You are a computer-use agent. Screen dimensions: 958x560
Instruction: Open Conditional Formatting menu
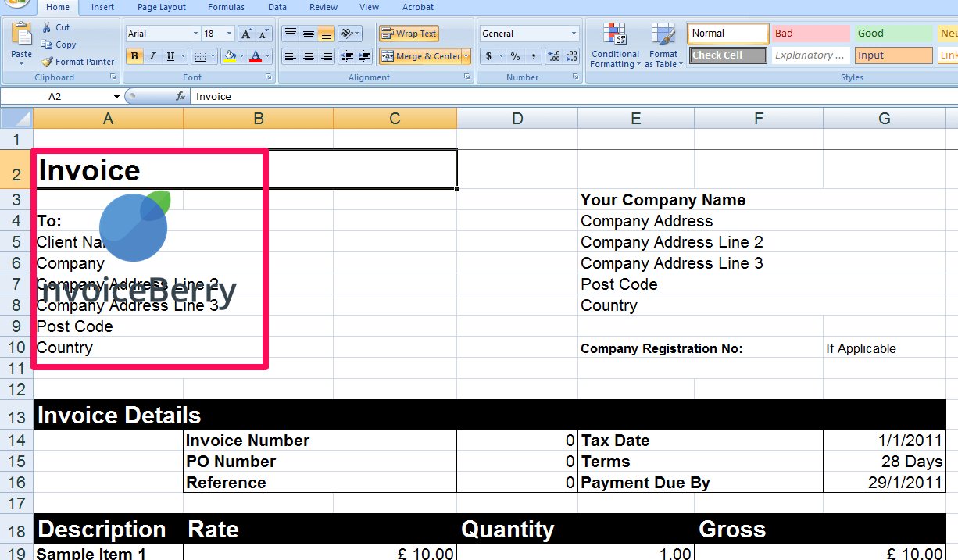click(x=615, y=45)
